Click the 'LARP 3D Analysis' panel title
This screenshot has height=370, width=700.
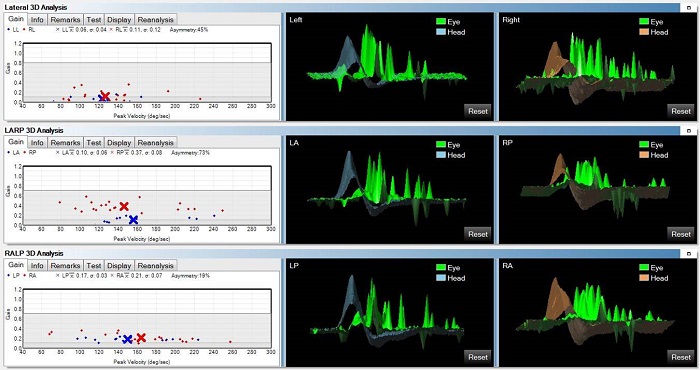pos(34,130)
